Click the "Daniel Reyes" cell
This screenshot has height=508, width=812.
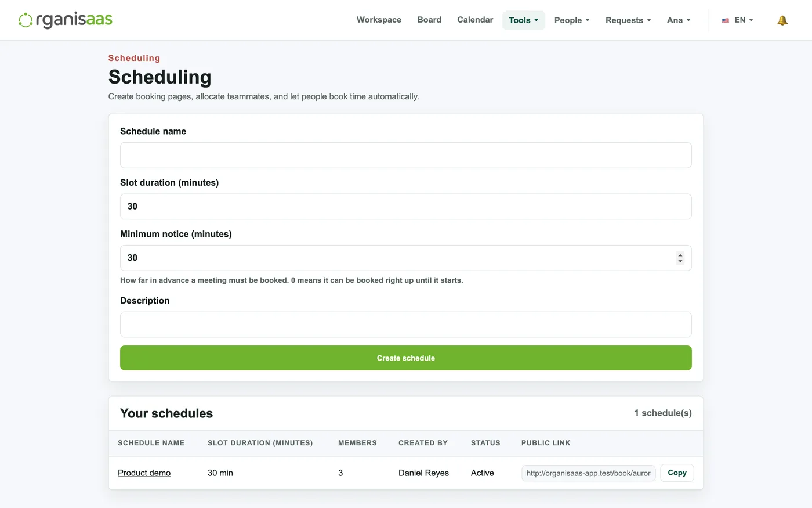(x=423, y=473)
